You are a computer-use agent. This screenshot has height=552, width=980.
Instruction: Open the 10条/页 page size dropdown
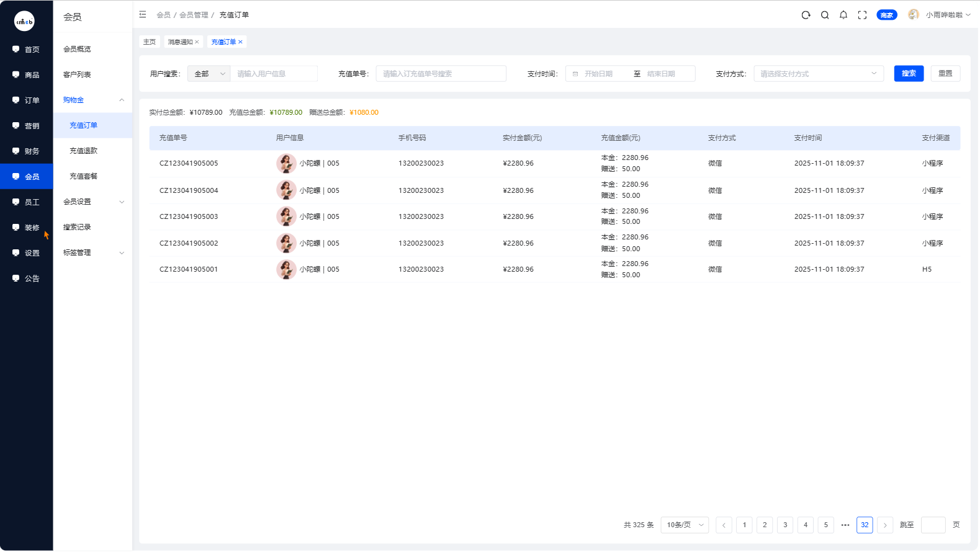coord(685,525)
